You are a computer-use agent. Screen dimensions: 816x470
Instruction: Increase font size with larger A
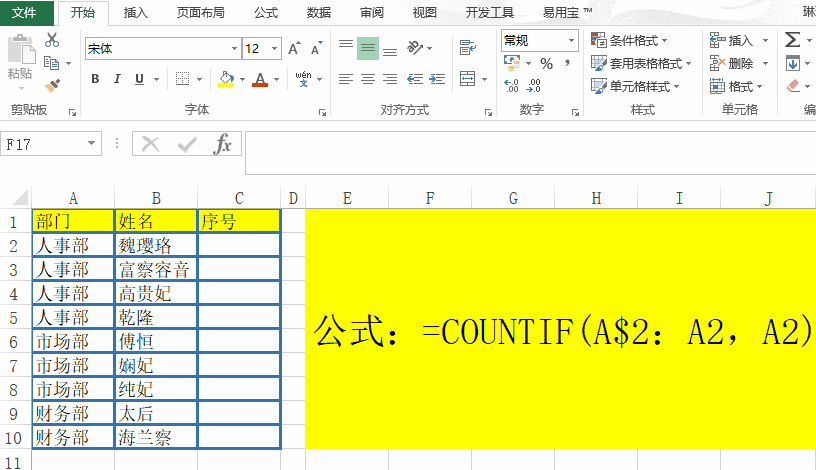coord(295,49)
